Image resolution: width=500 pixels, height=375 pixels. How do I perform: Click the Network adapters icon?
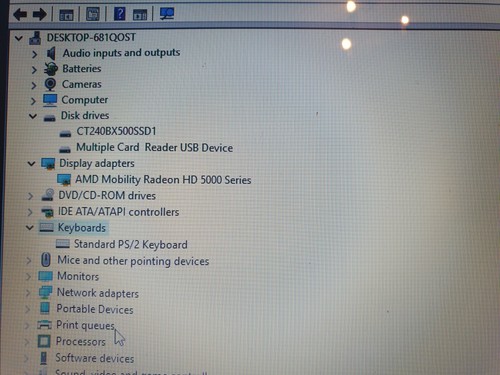coord(45,292)
